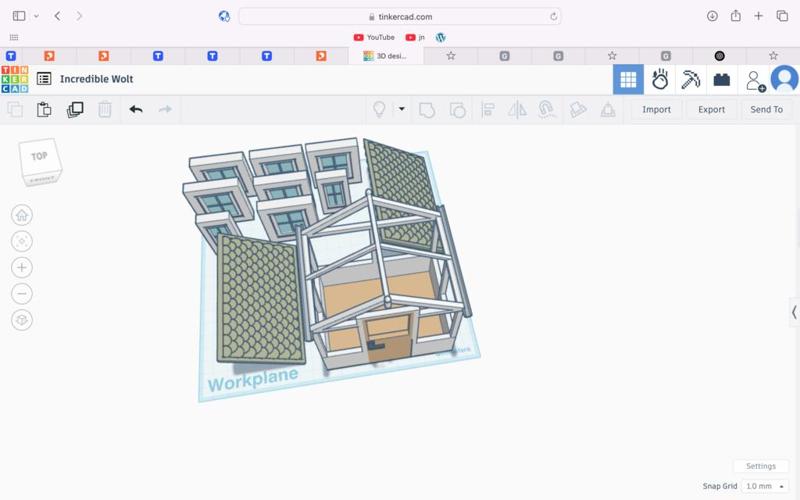Toggle perspective/orthographic view
Viewport: 800px width, 500px height.
[22, 320]
